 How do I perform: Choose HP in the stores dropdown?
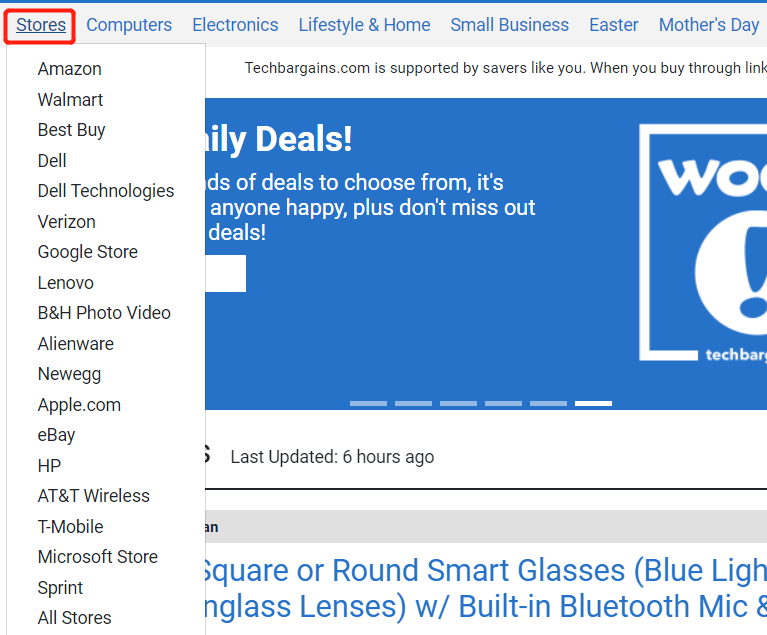coord(49,466)
